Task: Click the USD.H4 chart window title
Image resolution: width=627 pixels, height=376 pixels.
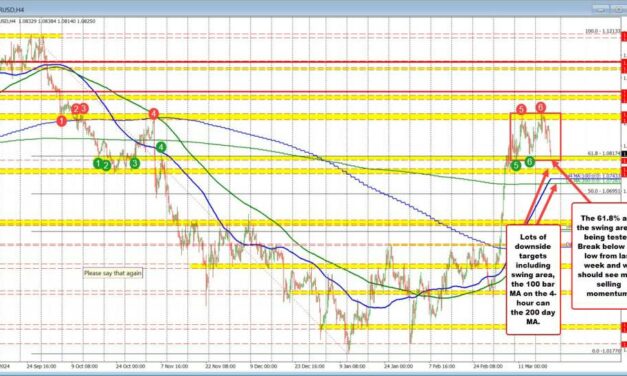Action: click(x=12, y=10)
